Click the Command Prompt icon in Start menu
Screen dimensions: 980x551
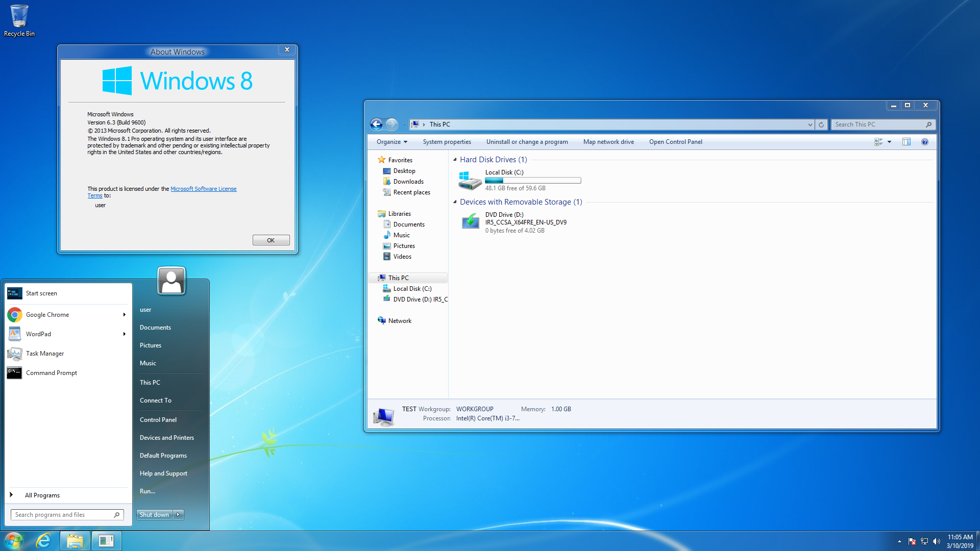pyautogui.click(x=13, y=372)
